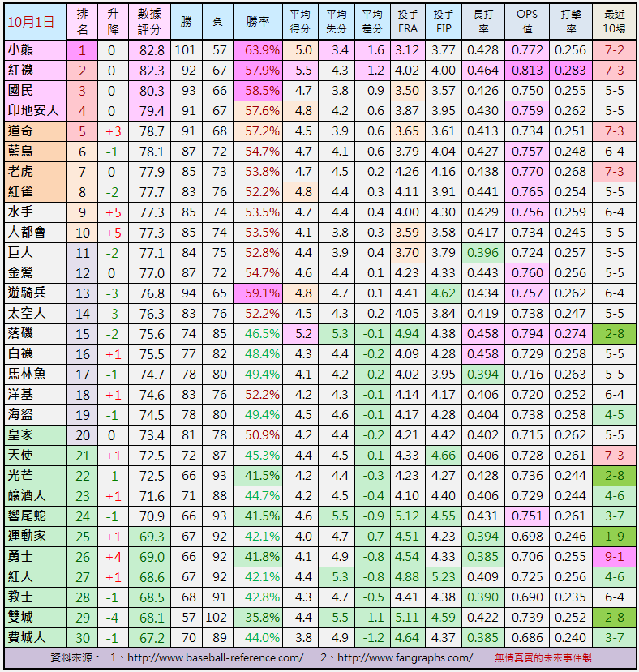Click the 勝率 column header
The height and width of the screenshot is (672, 639).
click(x=258, y=22)
